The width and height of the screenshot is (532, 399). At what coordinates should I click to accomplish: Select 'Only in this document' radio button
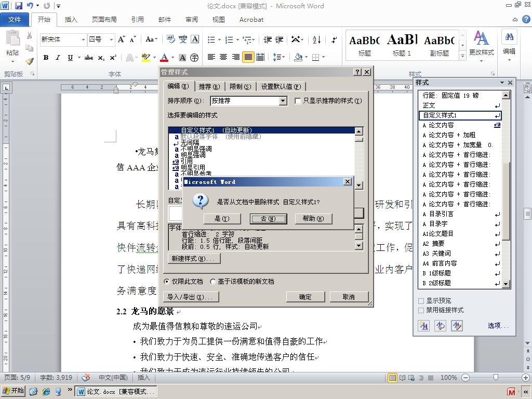pyautogui.click(x=167, y=281)
